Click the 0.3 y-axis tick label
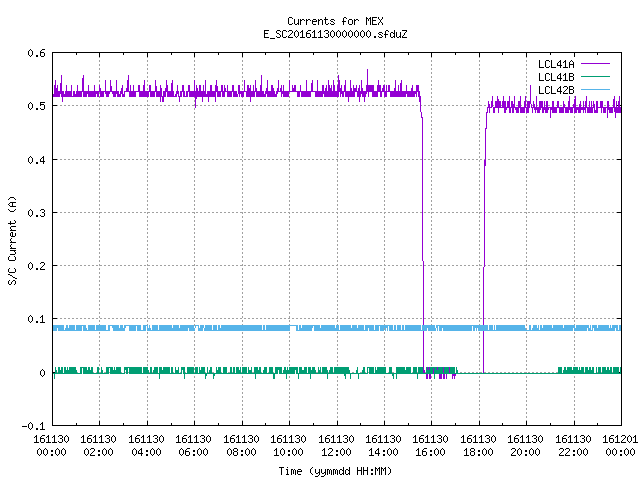Image resolution: width=640 pixels, height=480 pixels. [x=36, y=213]
